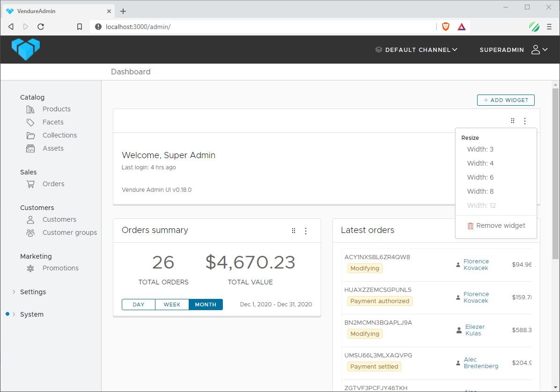This screenshot has width=560, height=392.
Task: Open the Collections folder icon
Action: tap(30, 135)
